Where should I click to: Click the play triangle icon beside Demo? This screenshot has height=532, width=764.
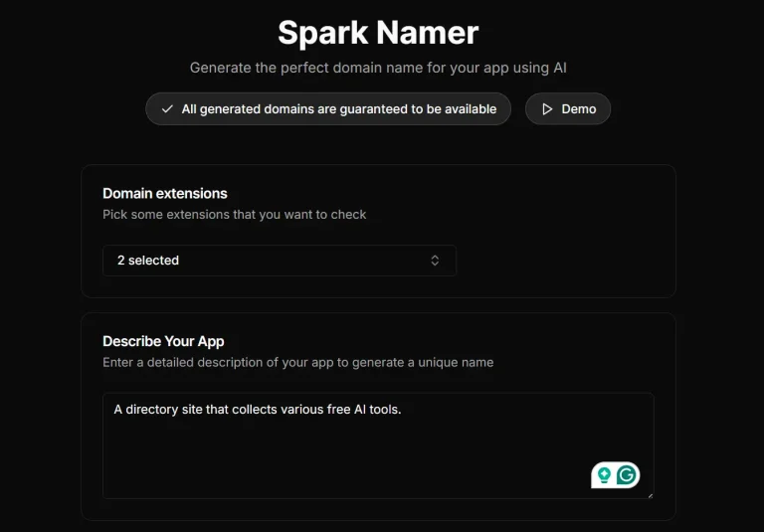[x=546, y=109]
